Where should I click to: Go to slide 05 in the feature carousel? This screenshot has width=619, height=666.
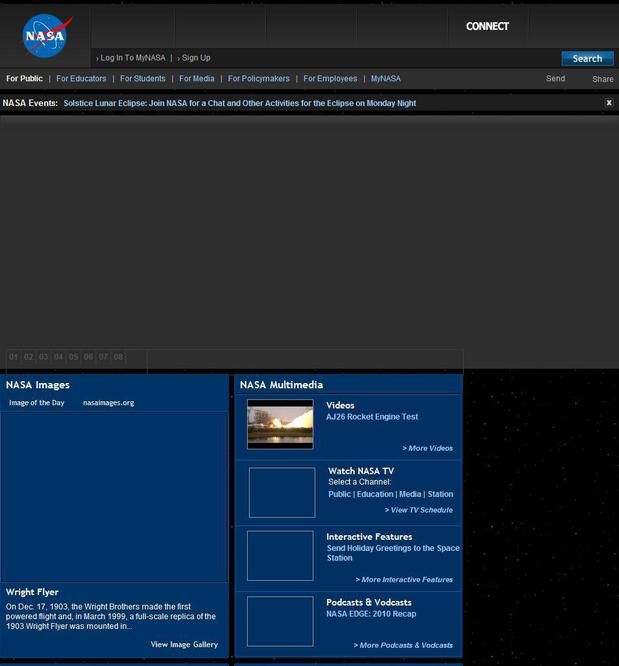coord(73,357)
